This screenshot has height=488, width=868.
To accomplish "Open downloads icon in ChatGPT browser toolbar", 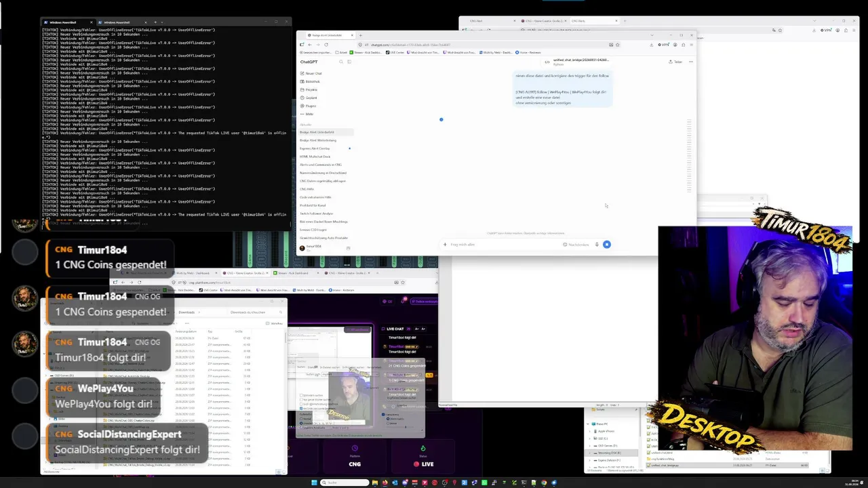I will click(x=652, y=45).
